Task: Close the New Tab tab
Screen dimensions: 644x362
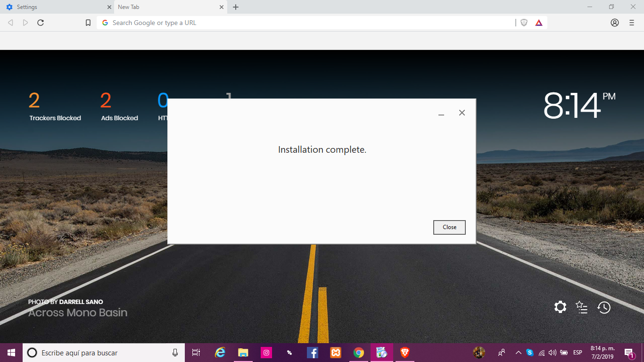Action: click(222, 7)
